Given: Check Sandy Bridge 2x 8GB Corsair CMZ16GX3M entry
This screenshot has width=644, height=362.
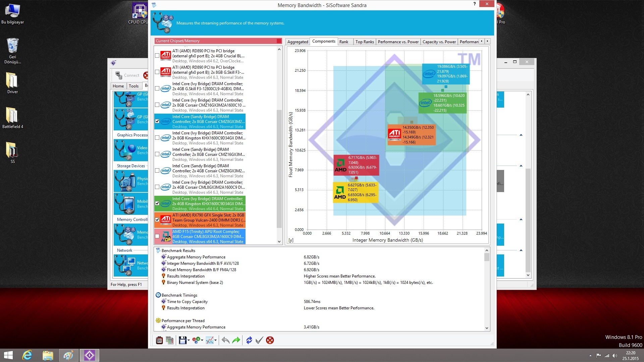Looking at the screenshot, I should pos(157,154).
